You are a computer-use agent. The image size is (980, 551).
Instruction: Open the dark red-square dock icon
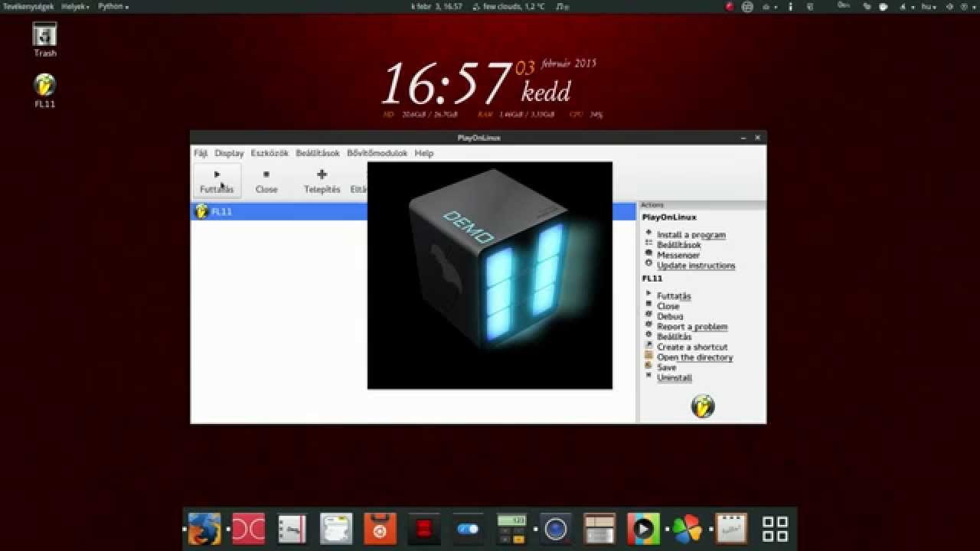tap(423, 529)
